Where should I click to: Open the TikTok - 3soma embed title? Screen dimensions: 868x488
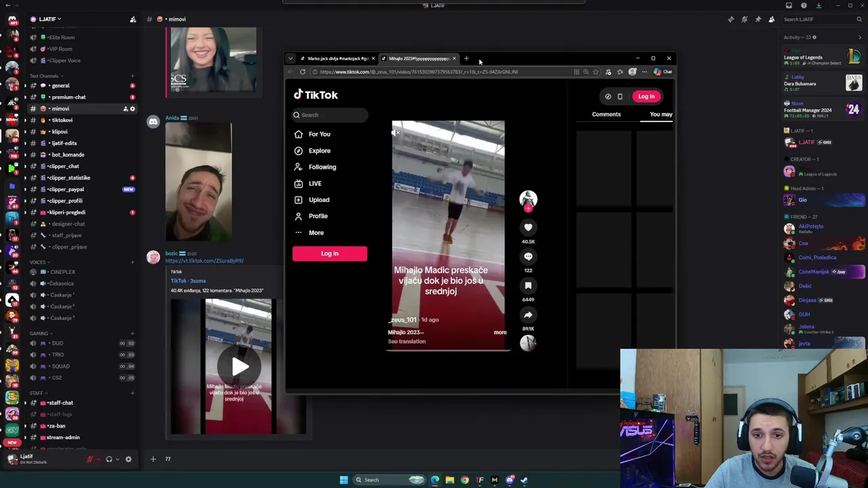pos(188,281)
